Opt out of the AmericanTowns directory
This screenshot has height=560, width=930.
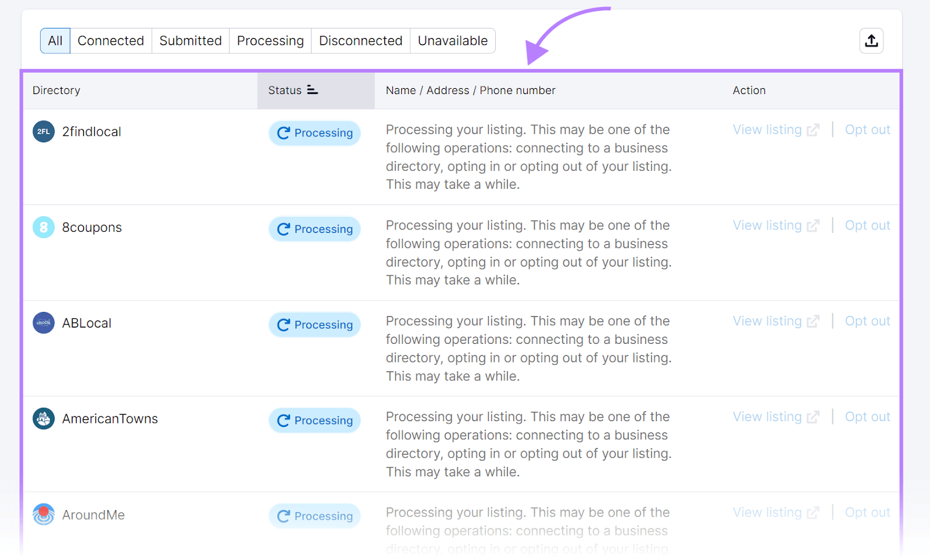pyautogui.click(x=867, y=417)
